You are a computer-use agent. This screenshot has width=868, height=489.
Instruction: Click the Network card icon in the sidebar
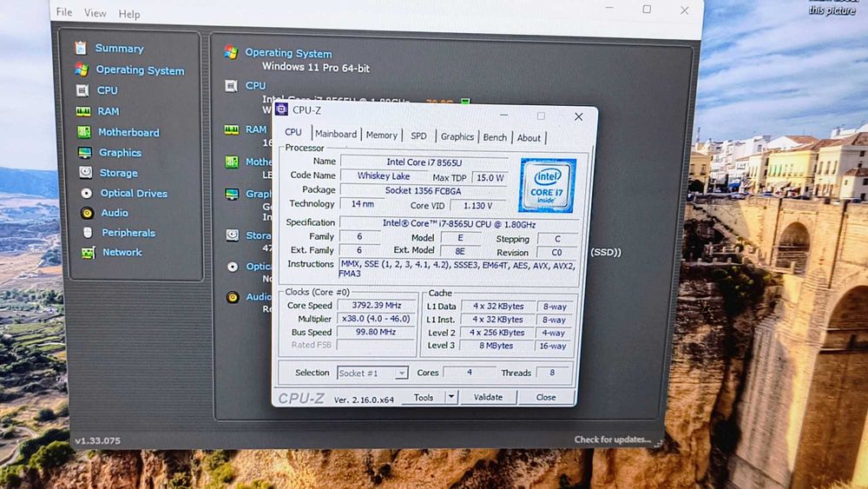[x=88, y=253]
